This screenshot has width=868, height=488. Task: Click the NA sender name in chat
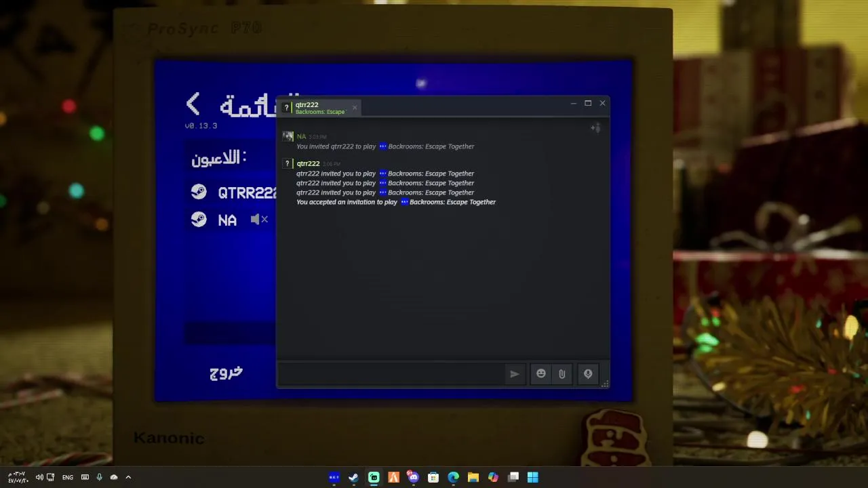click(301, 137)
